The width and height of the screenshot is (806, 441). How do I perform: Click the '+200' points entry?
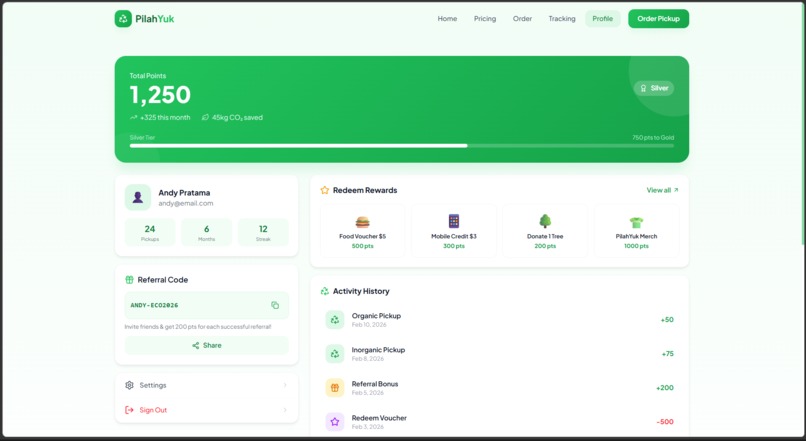tap(665, 388)
